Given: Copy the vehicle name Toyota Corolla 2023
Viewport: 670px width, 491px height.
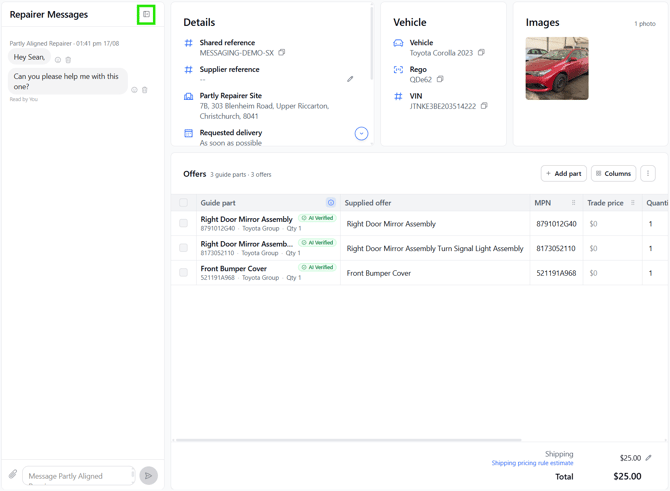Looking at the screenshot, I should click(481, 53).
